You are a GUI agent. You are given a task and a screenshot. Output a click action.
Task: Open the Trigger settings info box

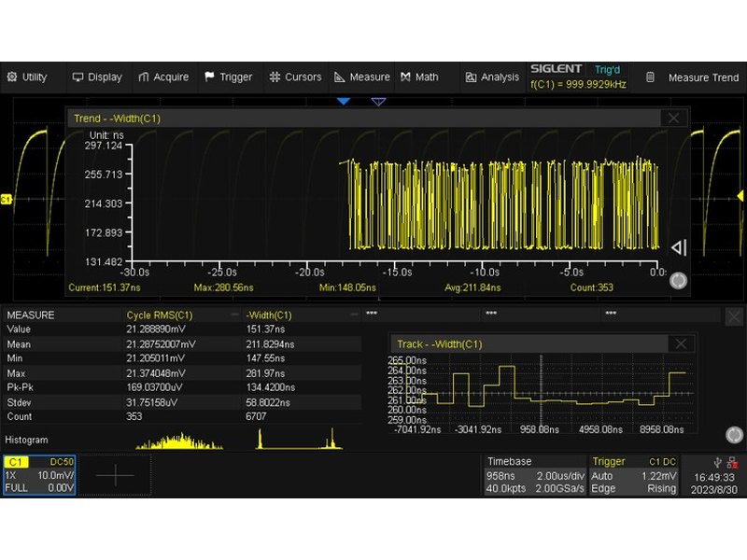pos(634,475)
